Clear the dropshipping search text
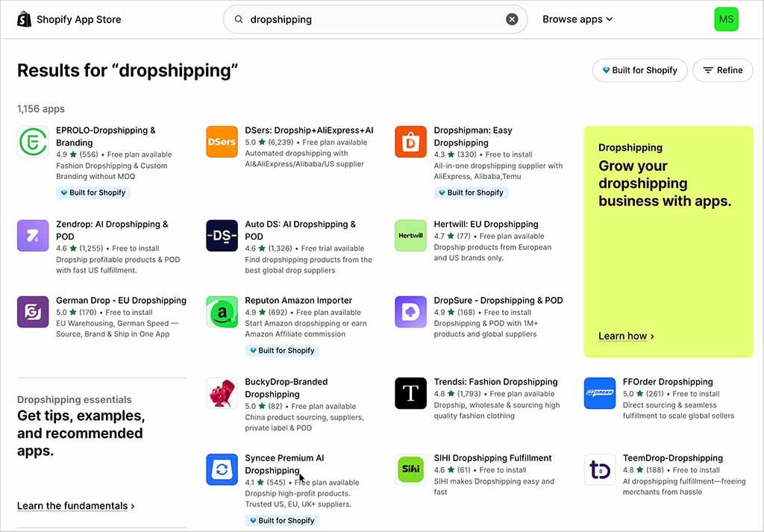The height and width of the screenshot is (532, 764). pos(512,19)
